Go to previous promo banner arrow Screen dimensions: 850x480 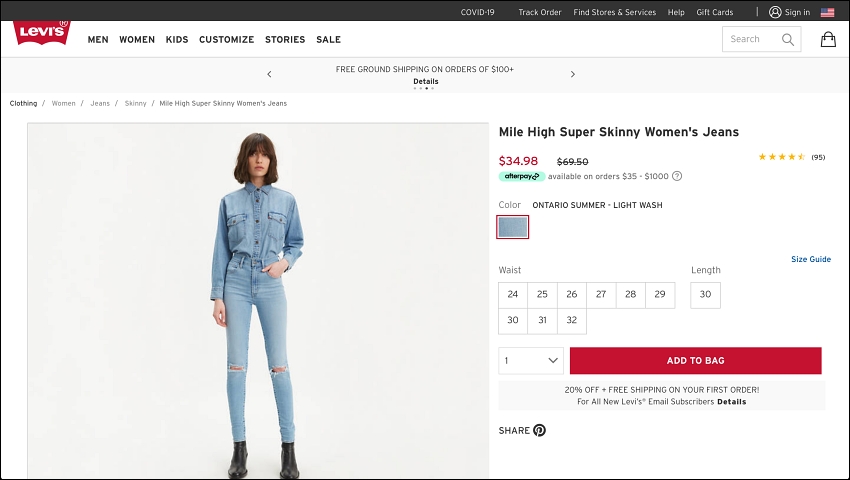pyautogui.click(x=269, y=74)
